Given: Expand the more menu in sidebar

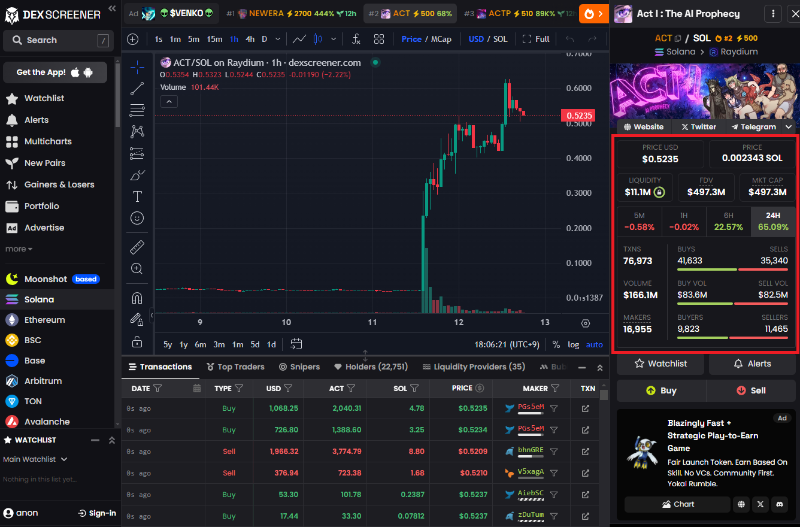Looking at the screenshot, I should point(19,249).
